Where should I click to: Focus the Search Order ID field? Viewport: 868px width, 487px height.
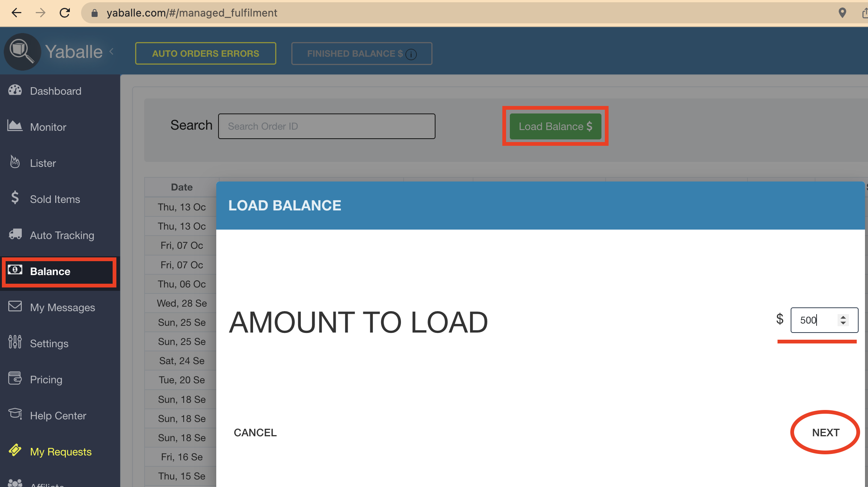pos(327,126)
